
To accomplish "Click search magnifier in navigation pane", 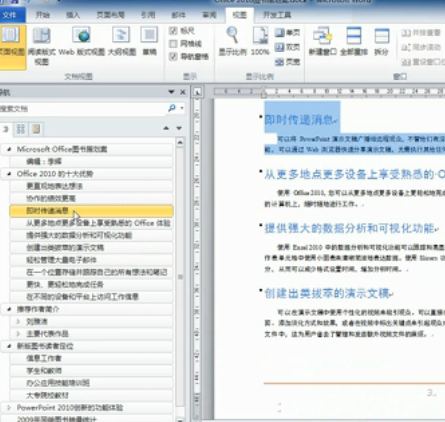I will click(x=172, y=108).
